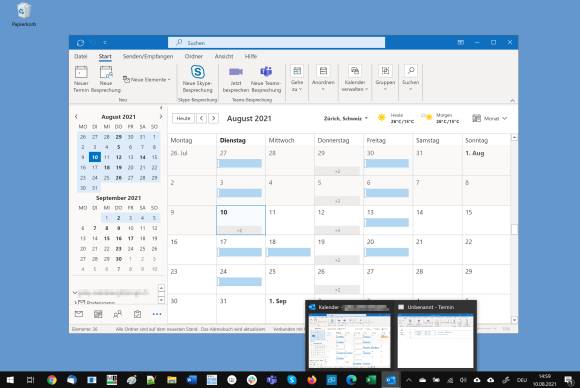Screen dimensions: 580x388
Task: Create a Neue Teams-Besprechung
Action: click(x=266, y=79)
